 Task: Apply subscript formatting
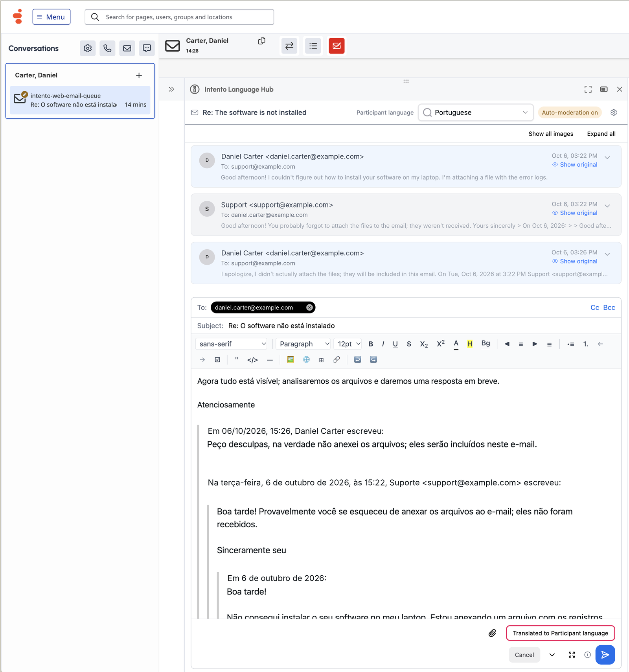424,344
